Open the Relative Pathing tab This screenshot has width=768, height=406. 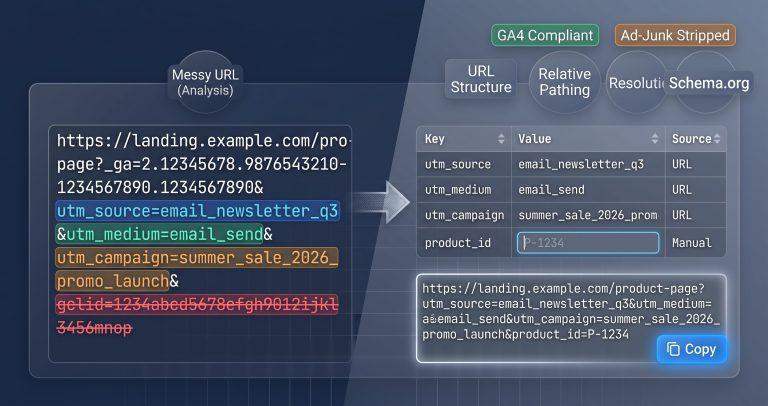coord(564,82)
